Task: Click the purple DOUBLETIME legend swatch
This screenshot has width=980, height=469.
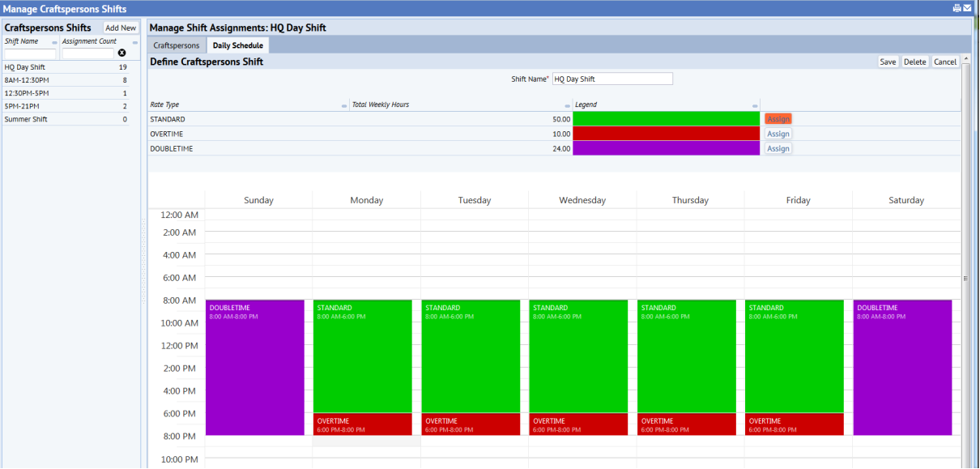Action: pyautogui.click(x=666, y=148)
